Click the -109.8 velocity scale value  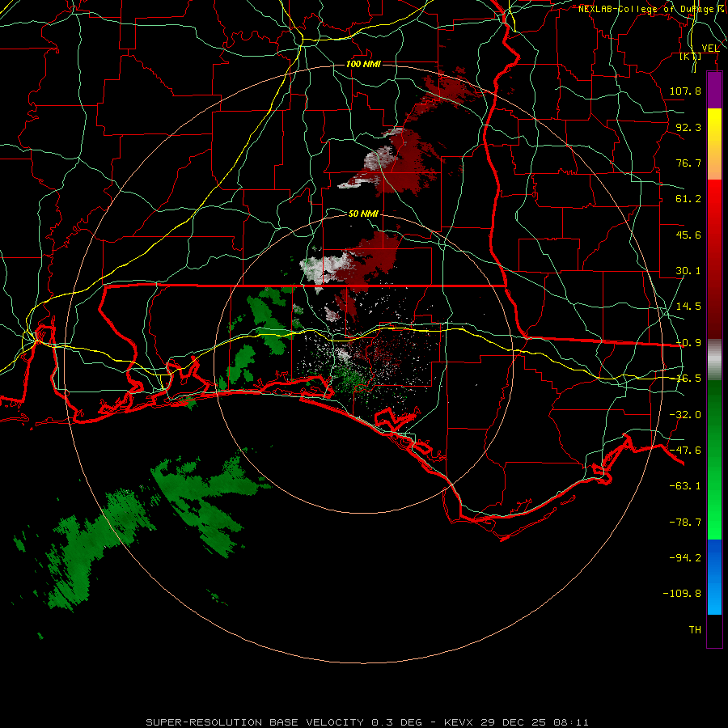682,594
